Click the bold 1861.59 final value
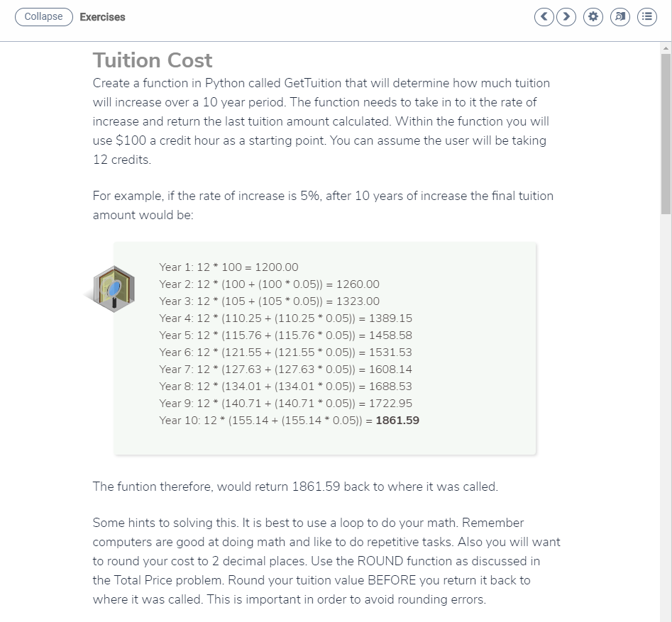The image size is (672, 622). coord(397,420)
